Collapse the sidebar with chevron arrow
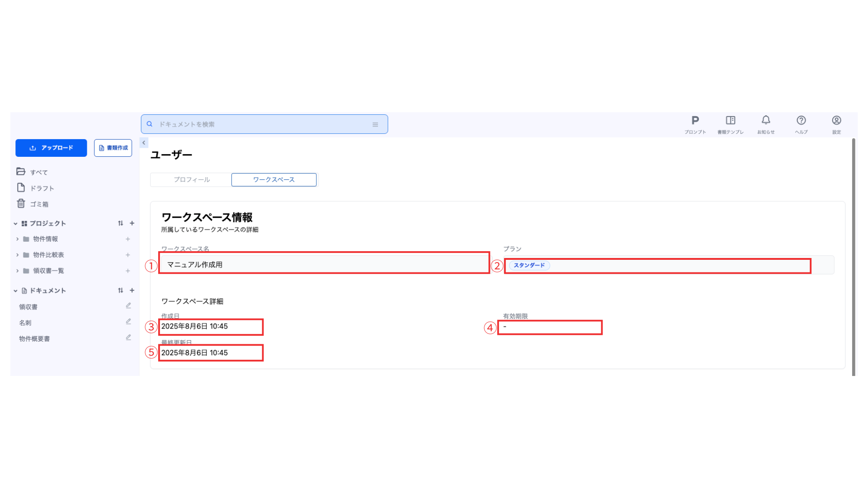 (x=144, y=143)
